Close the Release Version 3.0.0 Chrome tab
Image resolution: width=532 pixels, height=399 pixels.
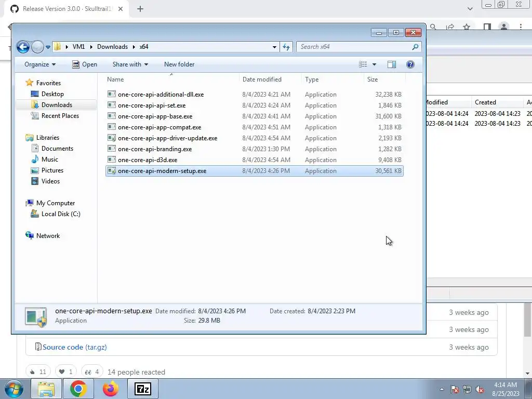(121, 9)
